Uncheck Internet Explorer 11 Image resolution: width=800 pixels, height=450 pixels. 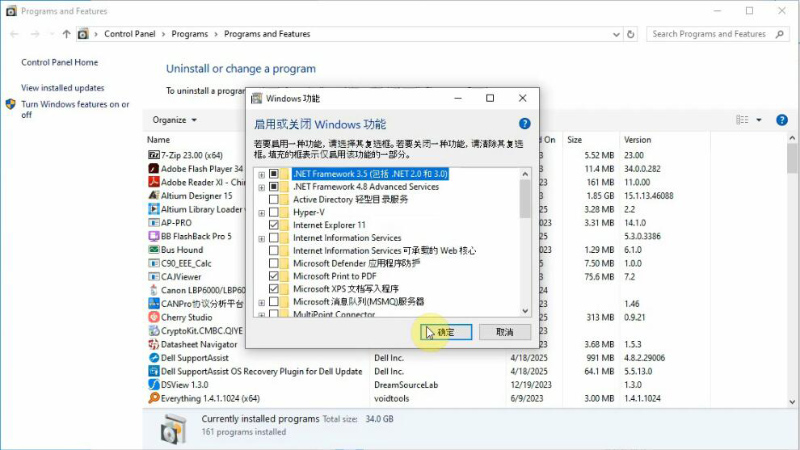coord(273,225)
